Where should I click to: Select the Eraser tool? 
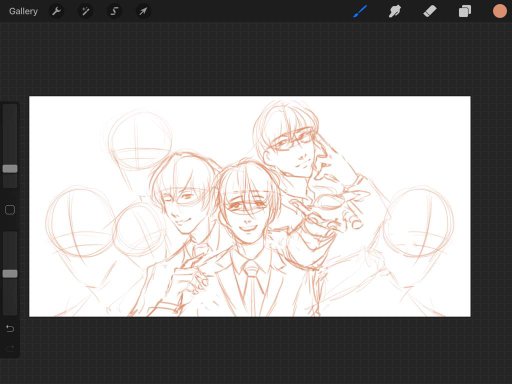[430, 11]
